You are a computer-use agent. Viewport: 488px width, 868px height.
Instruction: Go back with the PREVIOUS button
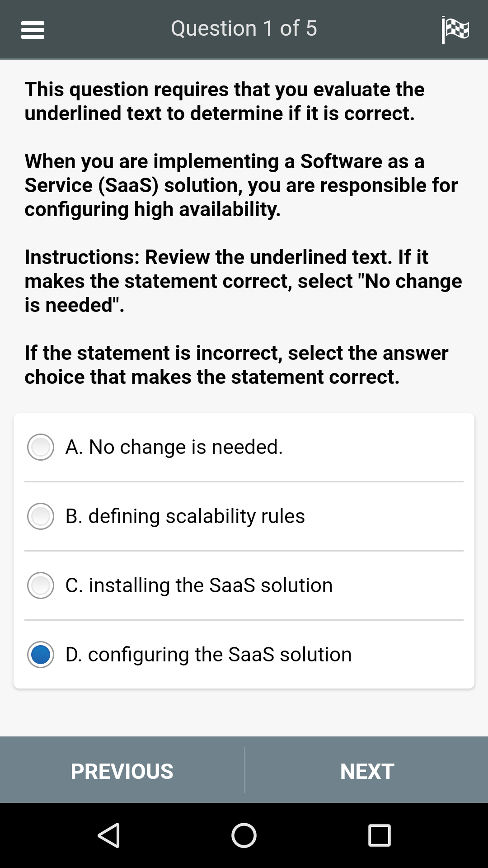(x=122, y=771)
